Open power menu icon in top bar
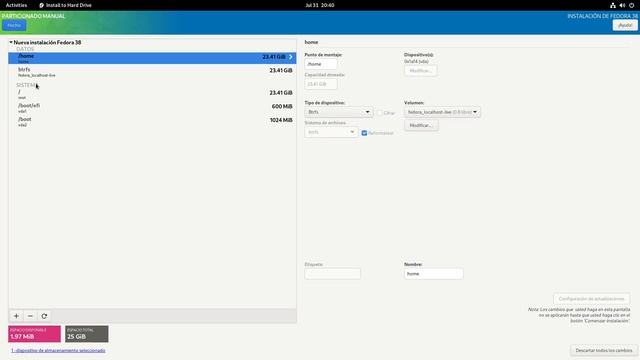Screen dimensions: 640x360 631,5
